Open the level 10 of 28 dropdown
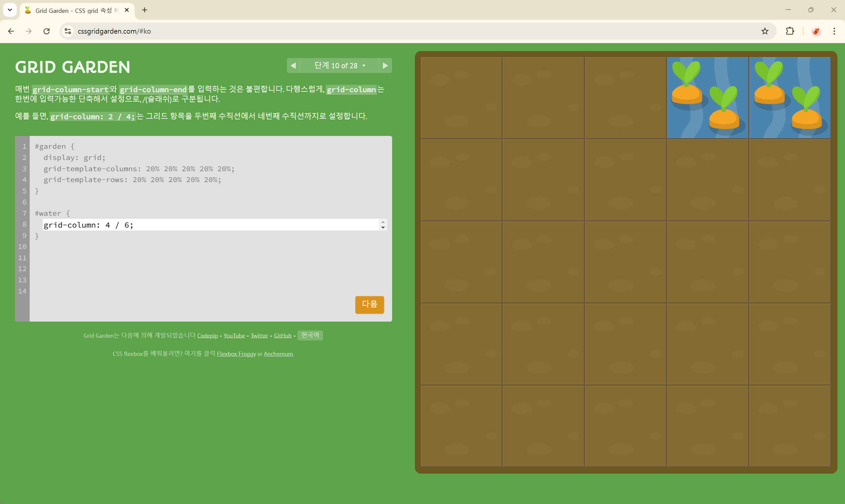Screen dimensions: 845x504 [339, 66]
